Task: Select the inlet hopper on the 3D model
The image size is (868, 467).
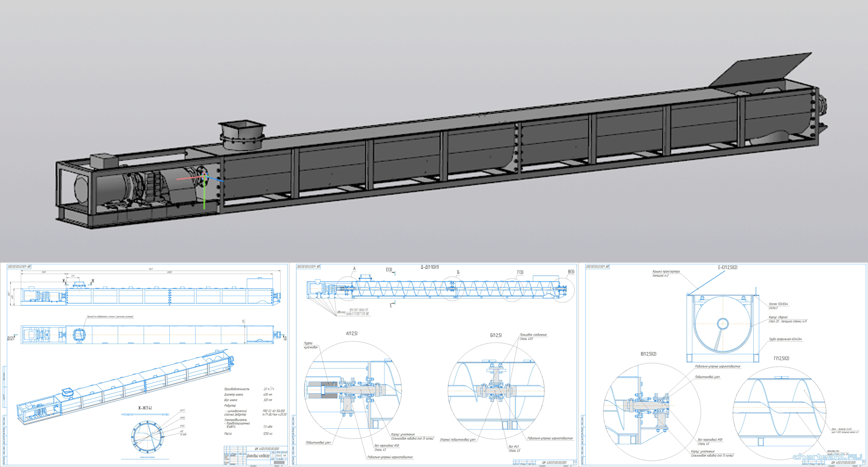Action: (242, 135)
